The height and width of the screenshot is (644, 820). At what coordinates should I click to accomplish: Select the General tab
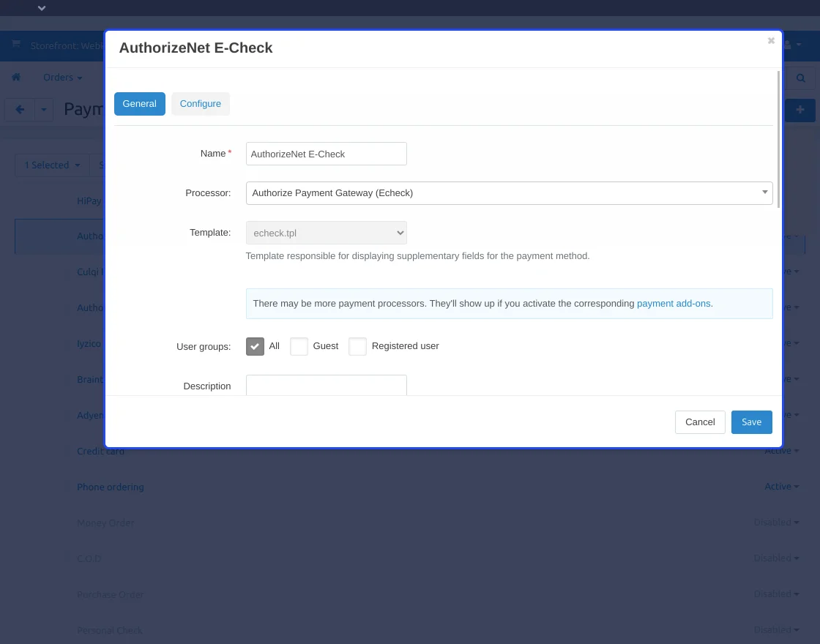click(x=140, y=103)
